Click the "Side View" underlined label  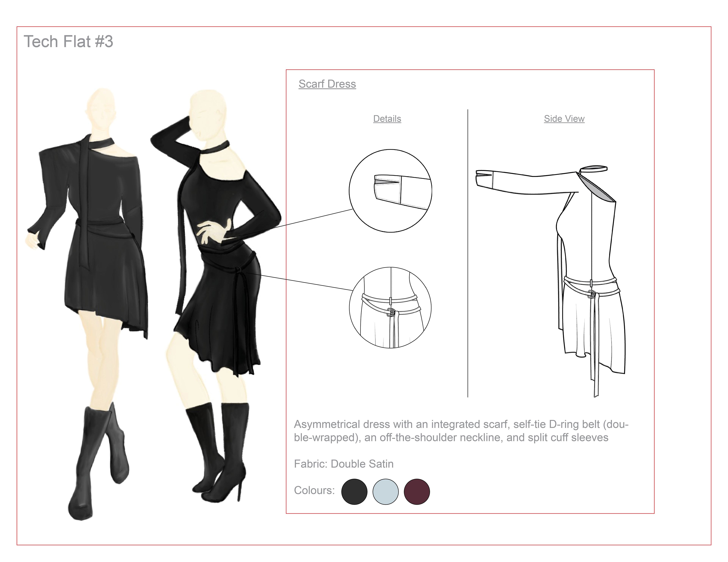tap(564, 119)
